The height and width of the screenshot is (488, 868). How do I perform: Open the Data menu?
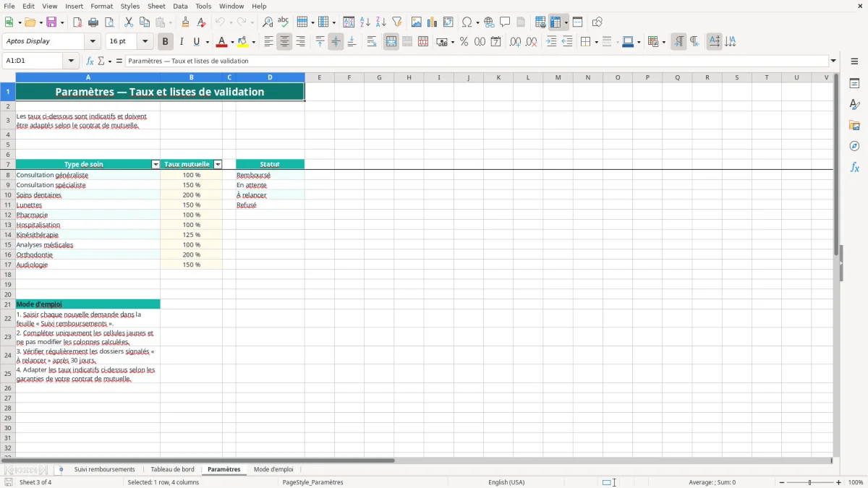(180, 6)
